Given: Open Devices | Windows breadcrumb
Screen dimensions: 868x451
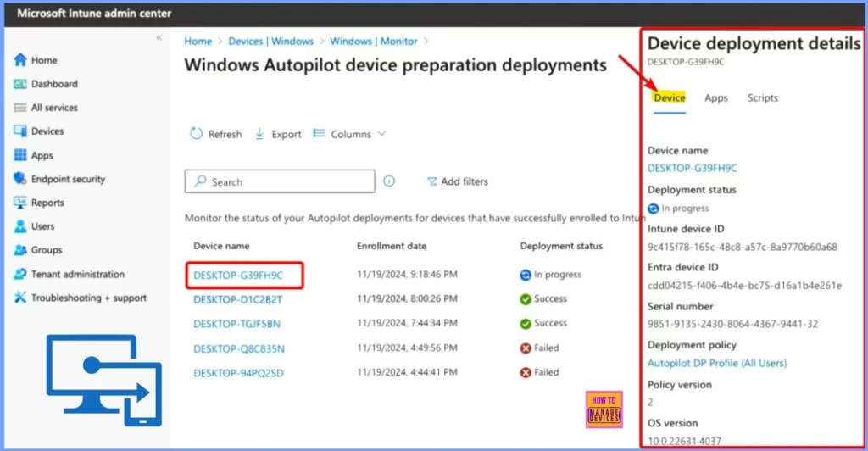Looking at the screenshot, I should click(x=270, y=41).
